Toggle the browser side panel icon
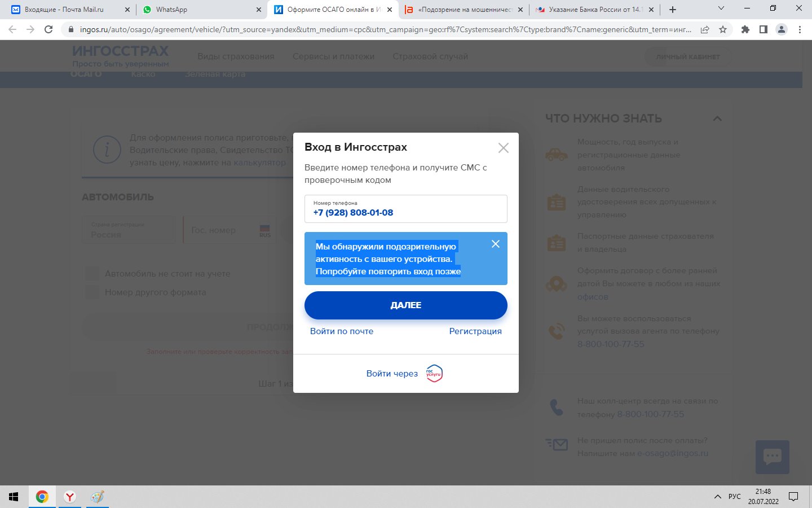This screenshot has height=508, width=812. click(764, 29)
